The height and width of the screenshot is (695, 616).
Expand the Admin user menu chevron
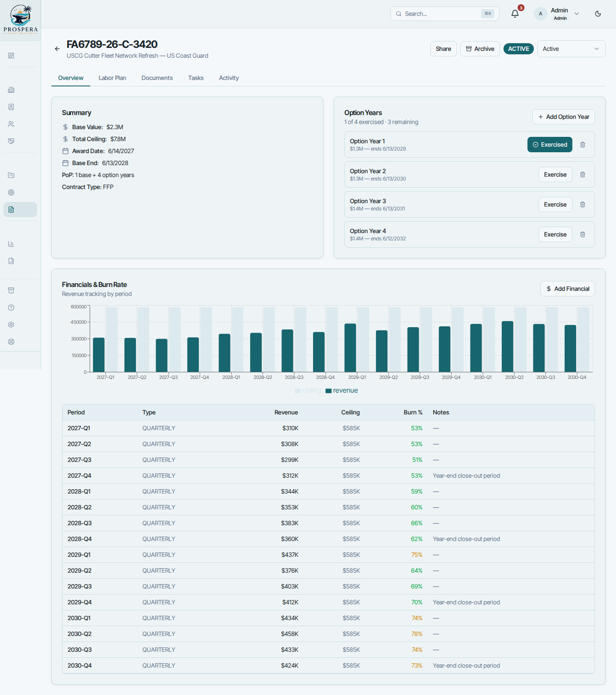577,14
